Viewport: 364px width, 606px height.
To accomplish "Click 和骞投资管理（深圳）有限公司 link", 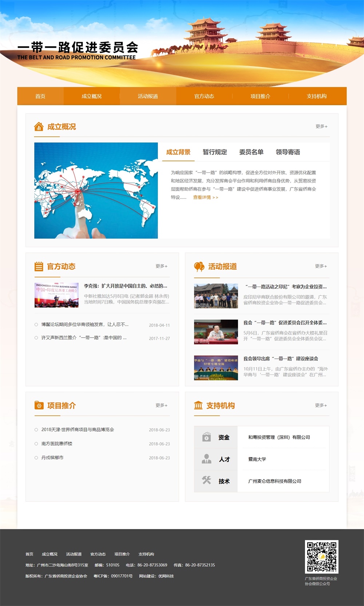I will point(279,437).
